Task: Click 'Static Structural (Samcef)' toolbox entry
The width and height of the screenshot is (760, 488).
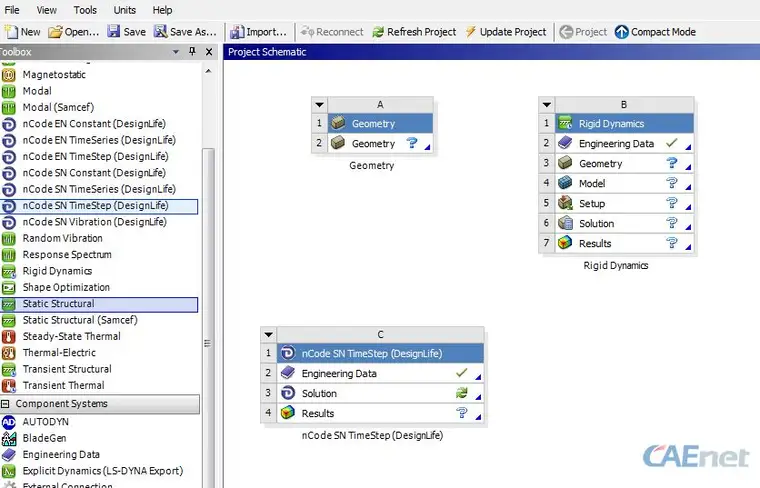Action: tap(80, 320)
